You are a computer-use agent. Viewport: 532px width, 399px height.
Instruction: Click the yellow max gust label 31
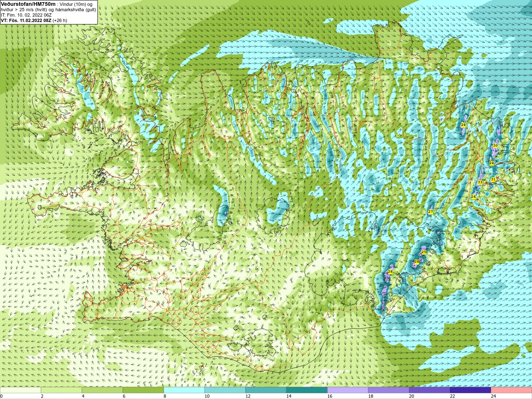(x=493, y=180)
